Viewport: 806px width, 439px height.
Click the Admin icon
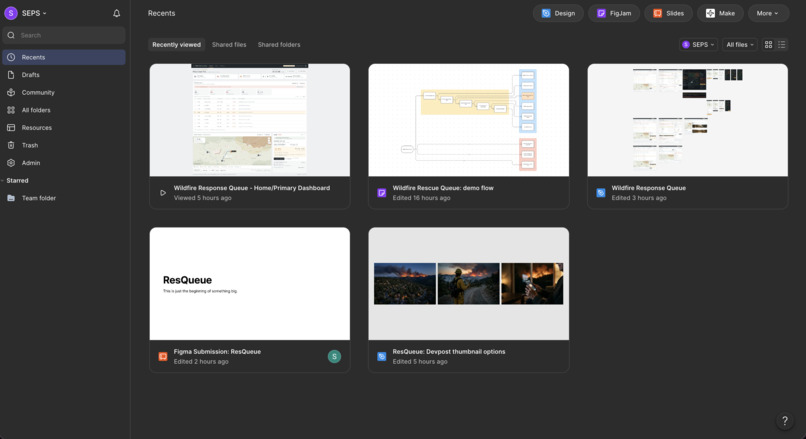11,163
